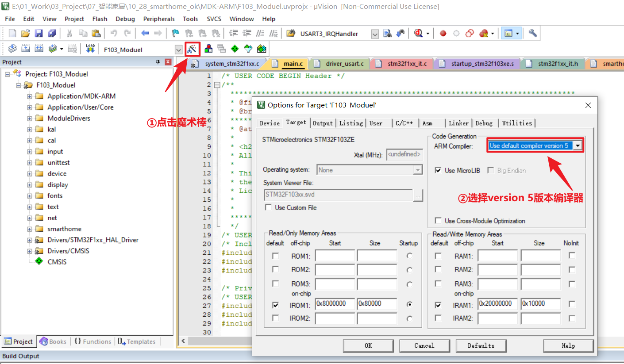
Task: Open Manage Project Items colored blocks icon
Action: pyautogui.click(x=208, y=49)
